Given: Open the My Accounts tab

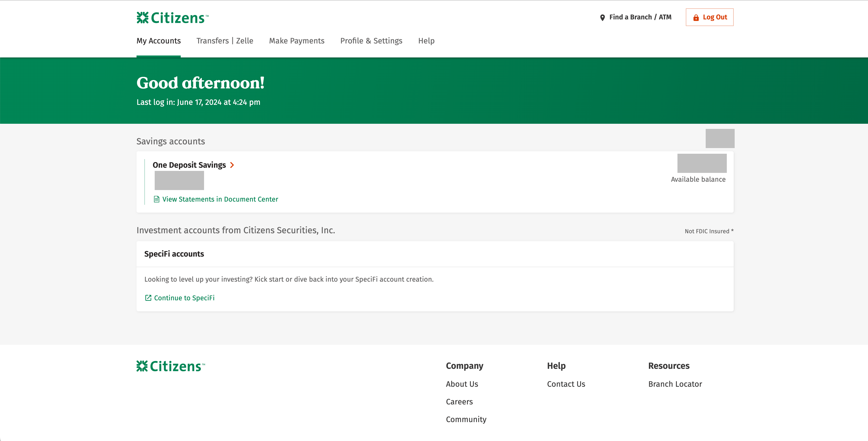Looking at the screenshot, I should (x=158, y=41).
